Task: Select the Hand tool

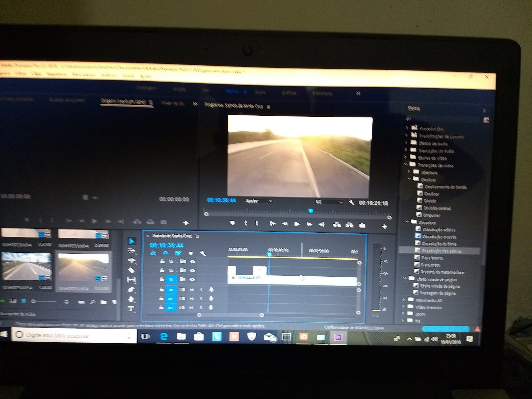Action: [132, 299]
